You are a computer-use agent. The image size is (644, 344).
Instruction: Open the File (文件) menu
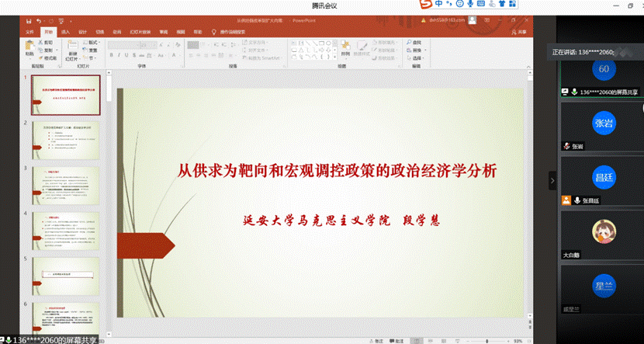pos(30,32)
